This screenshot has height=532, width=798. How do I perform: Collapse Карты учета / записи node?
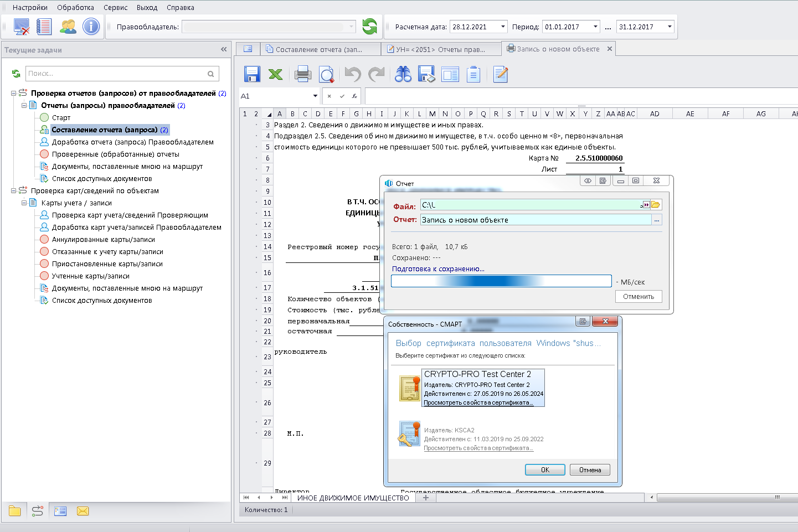24,203
